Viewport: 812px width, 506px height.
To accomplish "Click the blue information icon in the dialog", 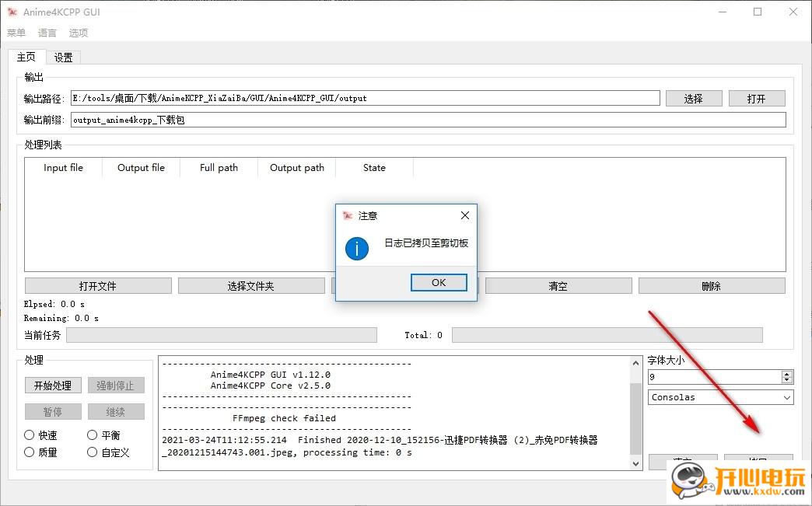I will pyautogui.click(x=357, y=249).
